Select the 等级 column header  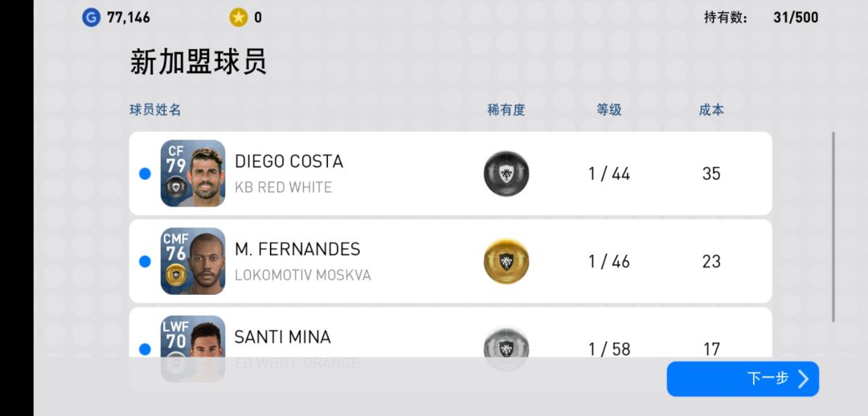click(609, 110)
